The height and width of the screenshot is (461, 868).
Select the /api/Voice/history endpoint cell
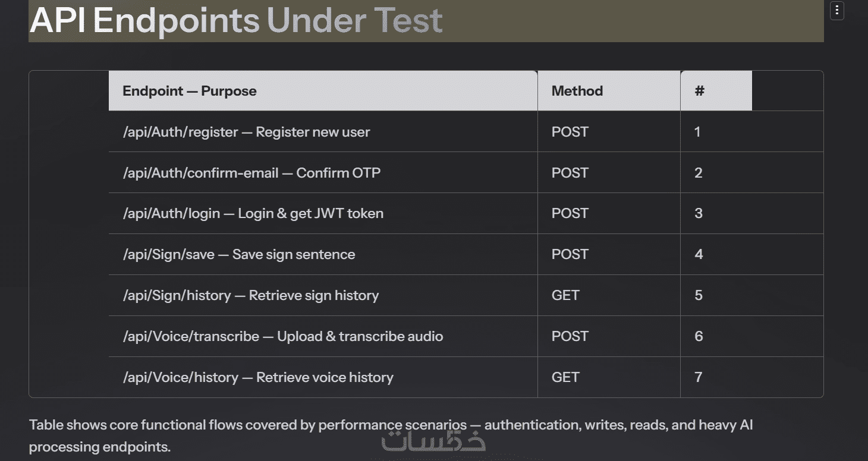[323, 377]
